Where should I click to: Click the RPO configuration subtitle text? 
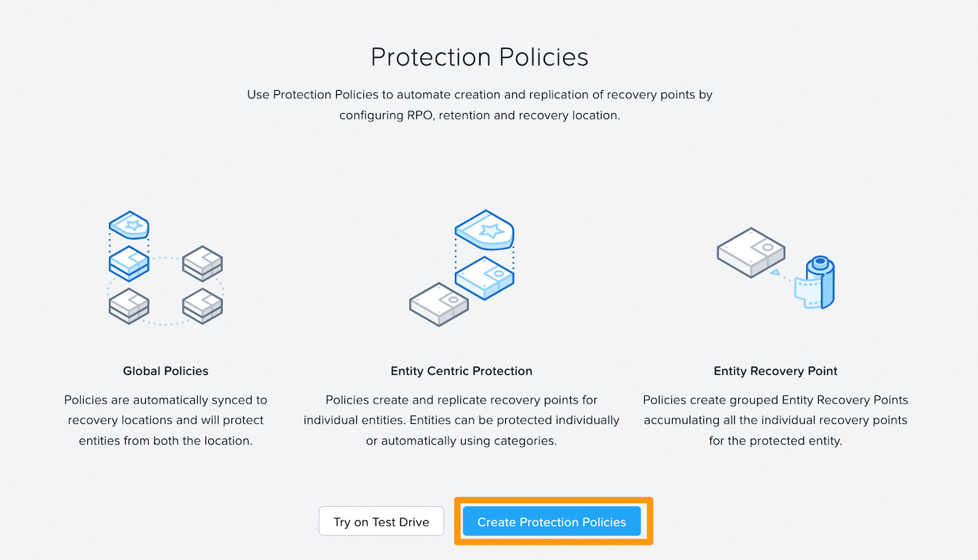click(x=479, y=105)
